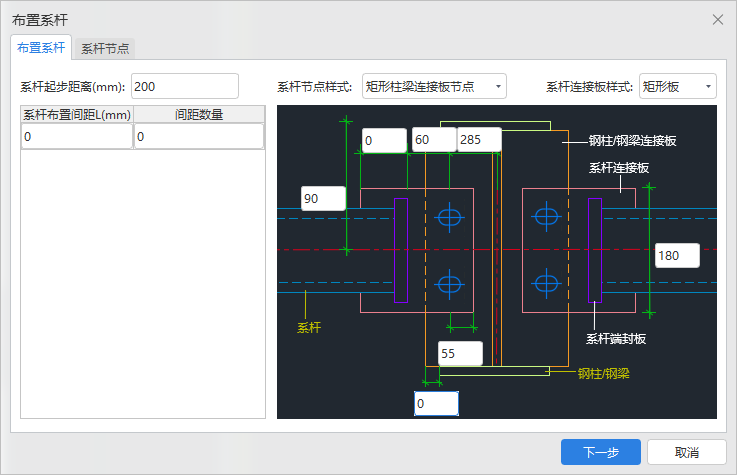Close the 布置系杆 dialog
The width and height of the screenshot is (737, 475).
(x=717, y=20)
